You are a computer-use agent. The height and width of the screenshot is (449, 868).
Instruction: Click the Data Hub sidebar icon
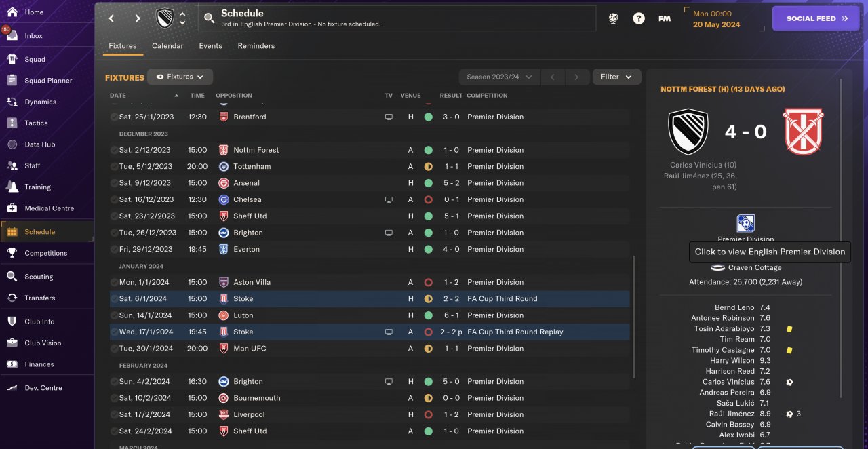tap(12, 144)
